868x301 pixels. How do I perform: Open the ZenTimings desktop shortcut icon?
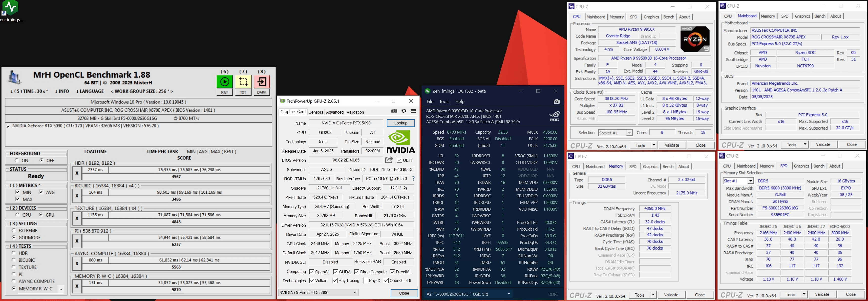tap(10, 8)
